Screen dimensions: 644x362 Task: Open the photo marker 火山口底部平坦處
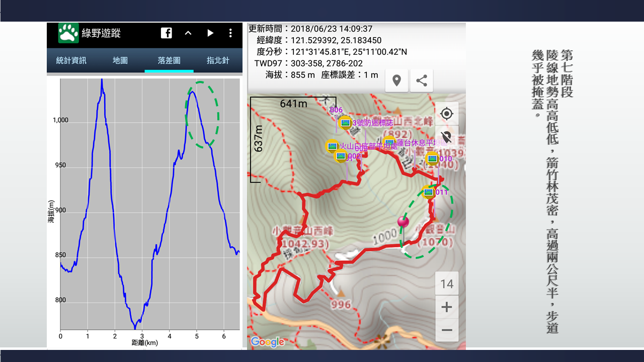(332, 146)
